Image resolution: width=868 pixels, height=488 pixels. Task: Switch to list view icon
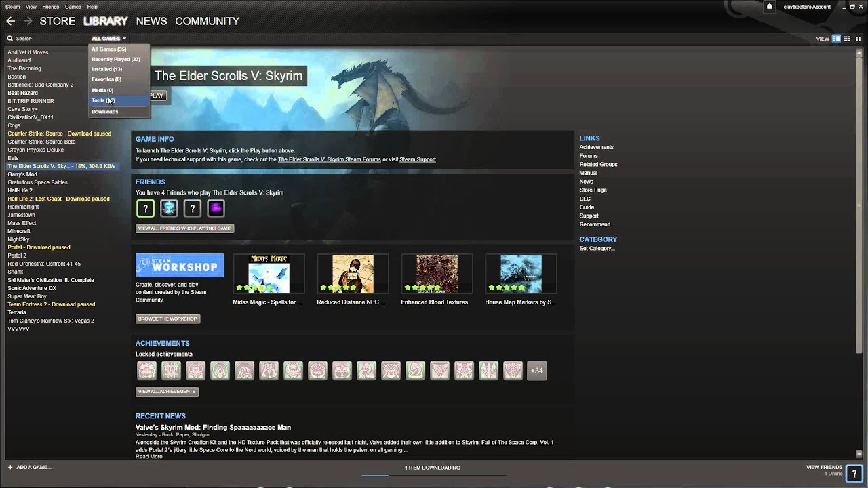tap(847, 39)
